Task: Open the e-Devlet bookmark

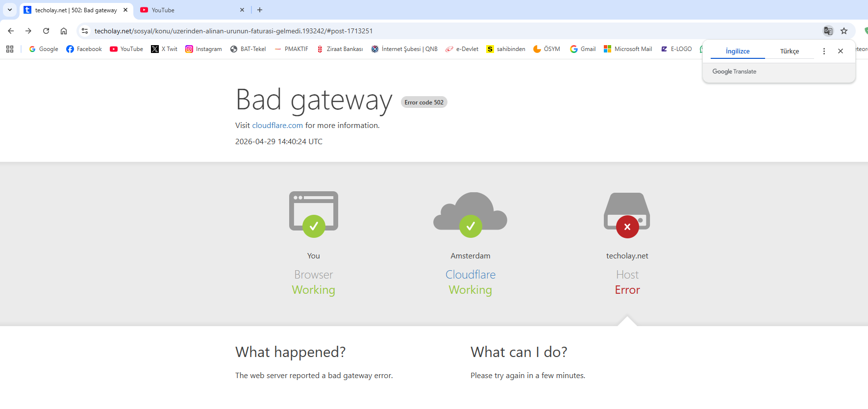Action: point(462,49)
